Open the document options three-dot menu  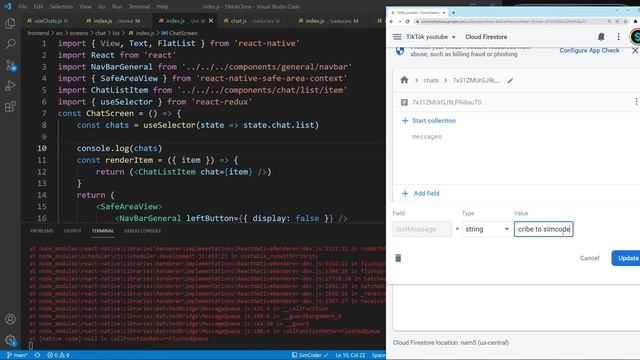coord(636,102)
